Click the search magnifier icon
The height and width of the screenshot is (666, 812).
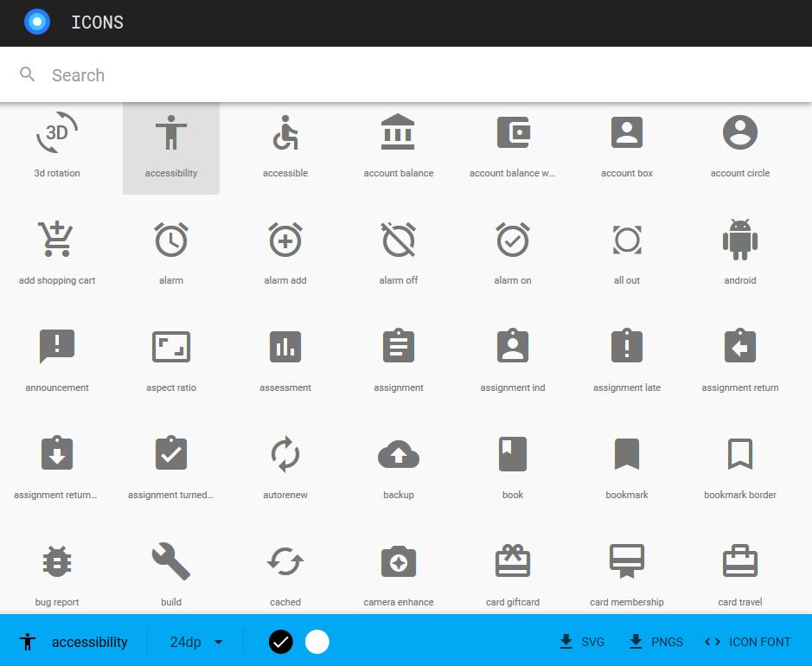coord(27,74)
